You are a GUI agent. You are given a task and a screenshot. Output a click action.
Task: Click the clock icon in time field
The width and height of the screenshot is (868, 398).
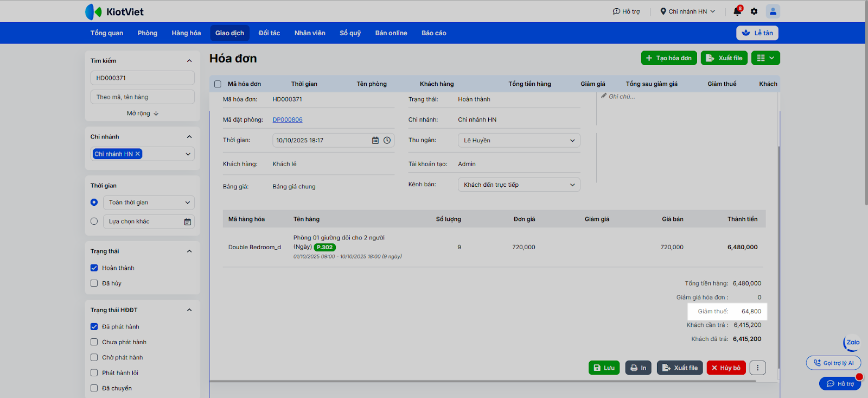387,141
